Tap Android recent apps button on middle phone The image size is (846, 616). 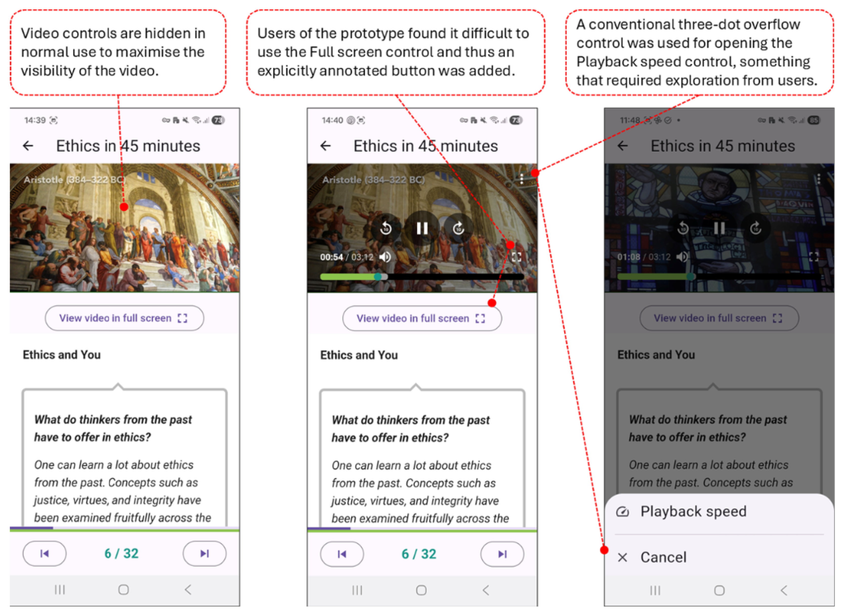click(357, 590)
